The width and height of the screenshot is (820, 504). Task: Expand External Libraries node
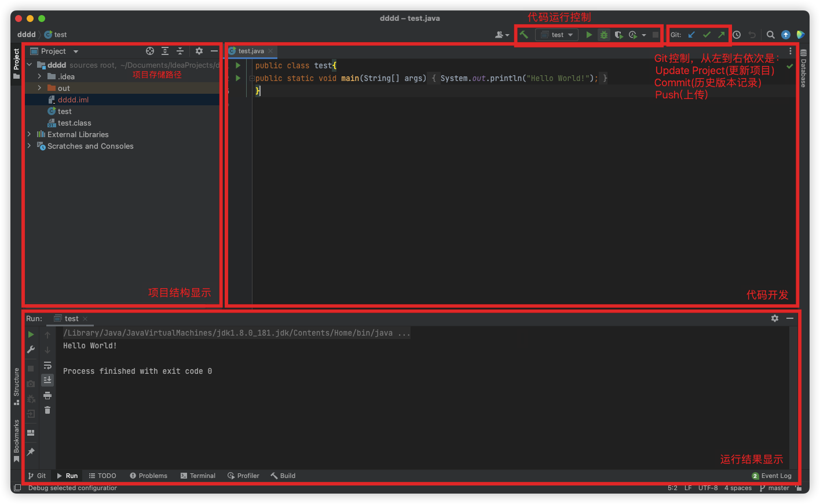coord(30,134)
